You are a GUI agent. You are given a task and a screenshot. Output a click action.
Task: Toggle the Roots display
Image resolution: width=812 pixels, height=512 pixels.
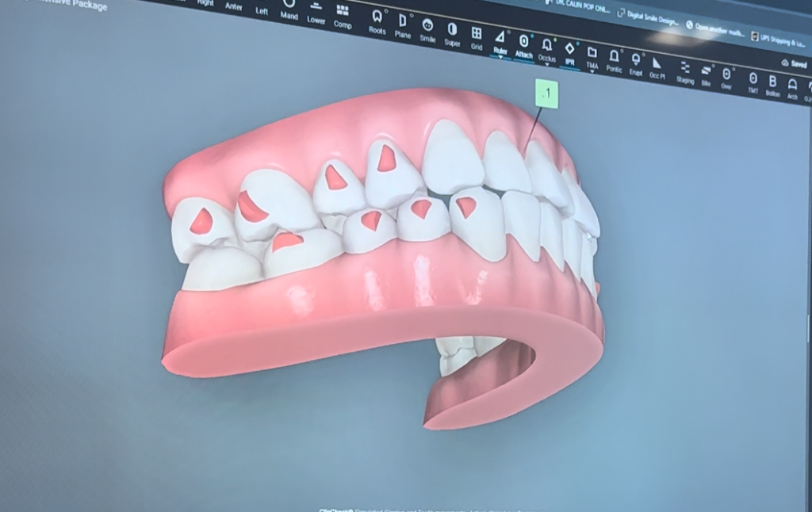(x=377, y=23)
